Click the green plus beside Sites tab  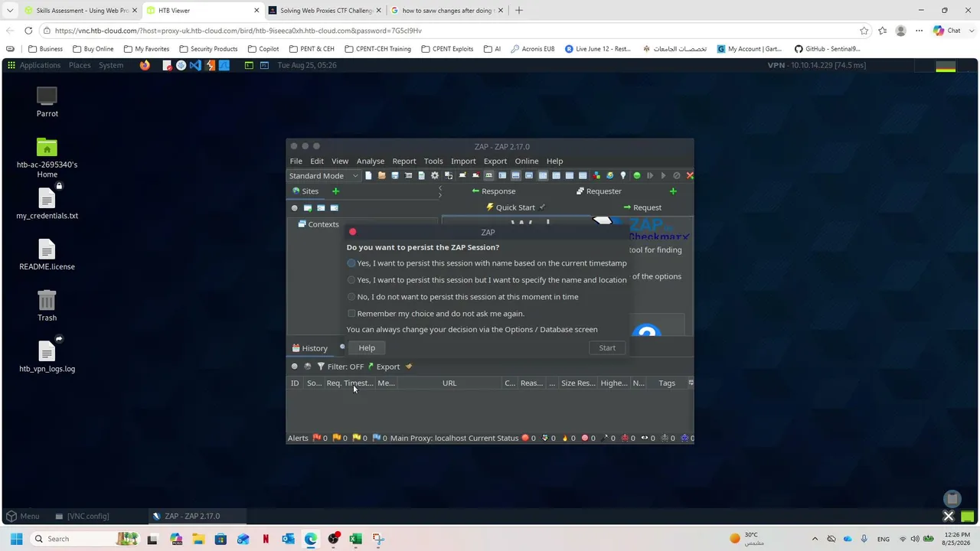335,191
